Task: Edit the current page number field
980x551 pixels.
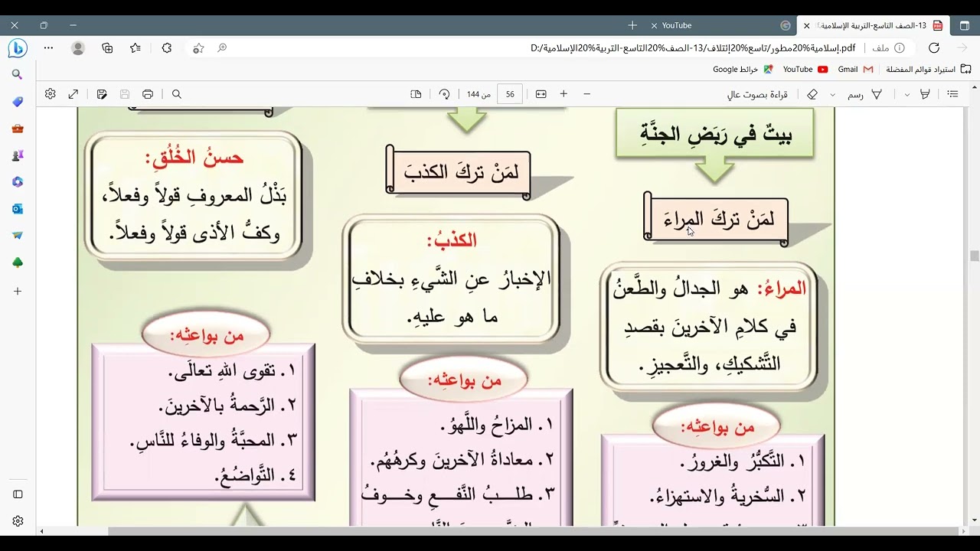Action: [x=510, y=94]
